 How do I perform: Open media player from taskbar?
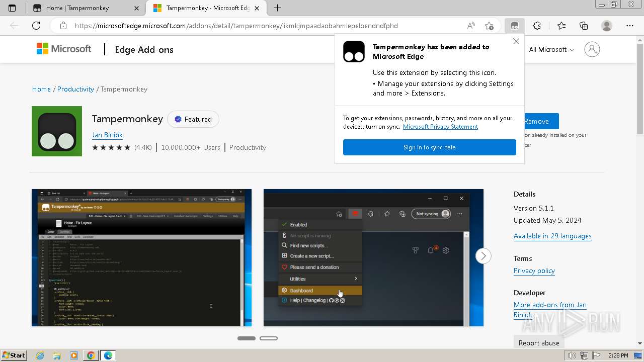point(74,355)
